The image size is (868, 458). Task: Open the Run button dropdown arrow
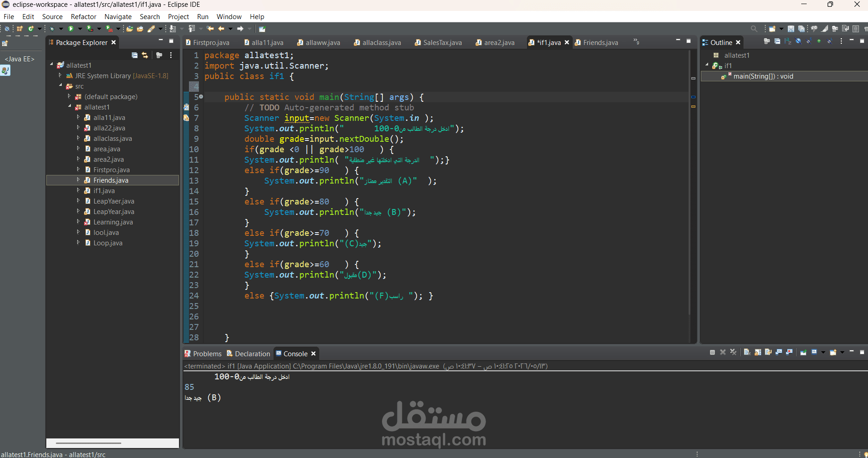pyautogui.click(x=80, y=29)
